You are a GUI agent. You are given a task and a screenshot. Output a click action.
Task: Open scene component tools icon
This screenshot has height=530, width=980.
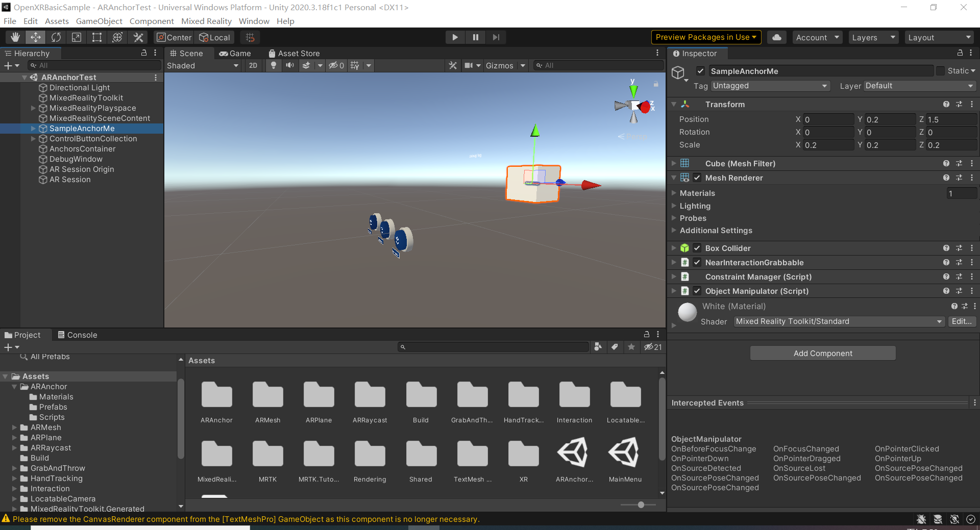click(x=453, y=65)
